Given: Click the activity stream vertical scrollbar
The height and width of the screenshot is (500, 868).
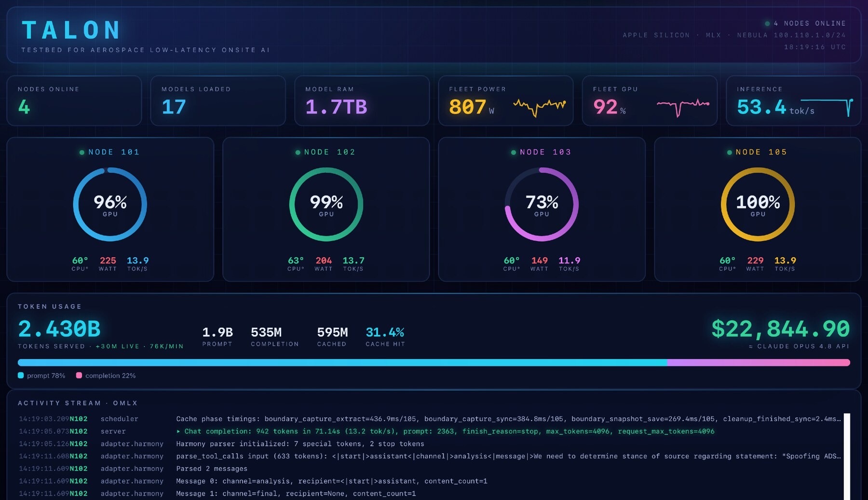Looking at the screenshot, I should (847, 456).
